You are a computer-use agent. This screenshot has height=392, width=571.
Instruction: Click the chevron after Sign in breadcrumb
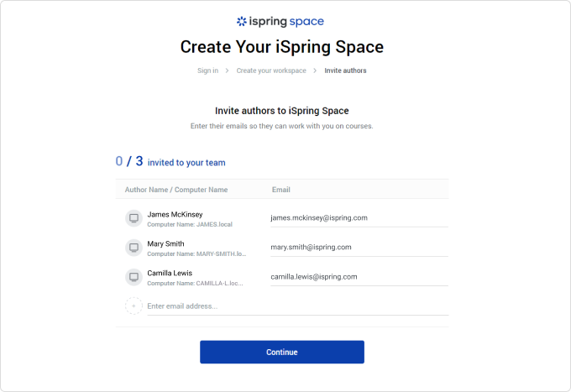pyautogui.click(x=227, y=71)
